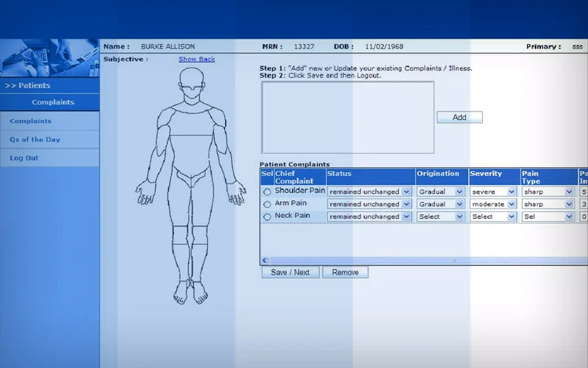
Task: Open Status dropdown for Shoulder Pain
Action: [x=369, y=191]
